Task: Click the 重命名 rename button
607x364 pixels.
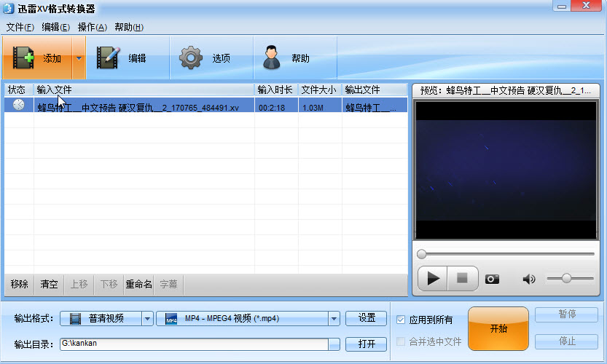Action: tap(138, 285)
